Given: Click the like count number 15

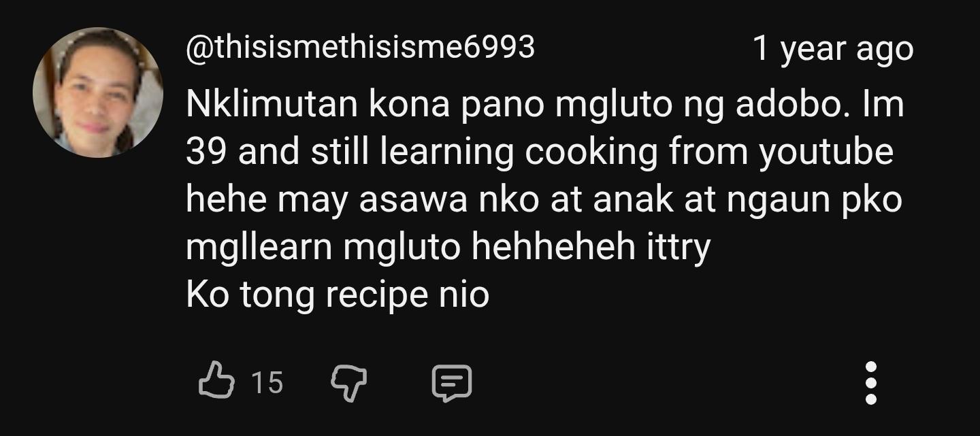Looking at the screenshot, I should tap(267, 383).
